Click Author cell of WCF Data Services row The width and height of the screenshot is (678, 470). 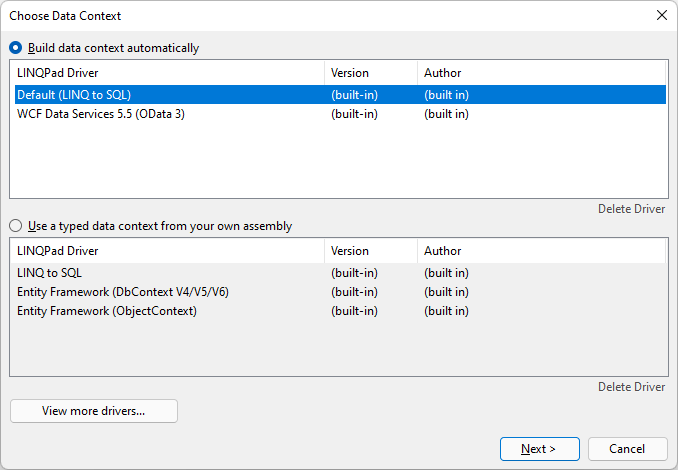(x=446, y=114)
